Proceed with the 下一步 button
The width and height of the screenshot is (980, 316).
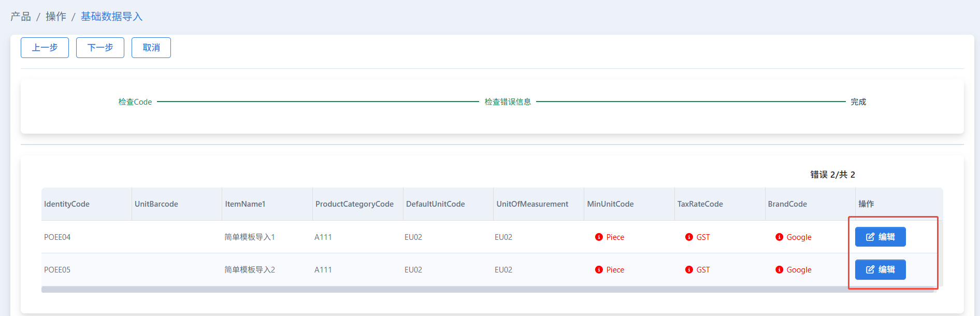coord(100,48)
